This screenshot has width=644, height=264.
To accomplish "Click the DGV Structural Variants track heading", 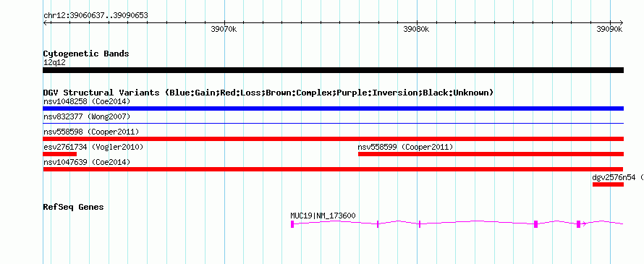I will click(x=268, y=93).
